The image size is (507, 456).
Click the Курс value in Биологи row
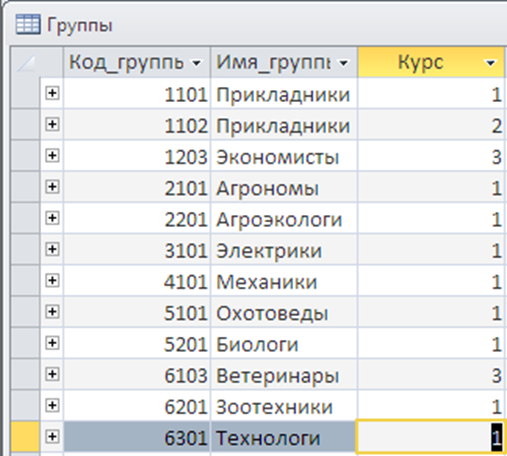(431, 343)
